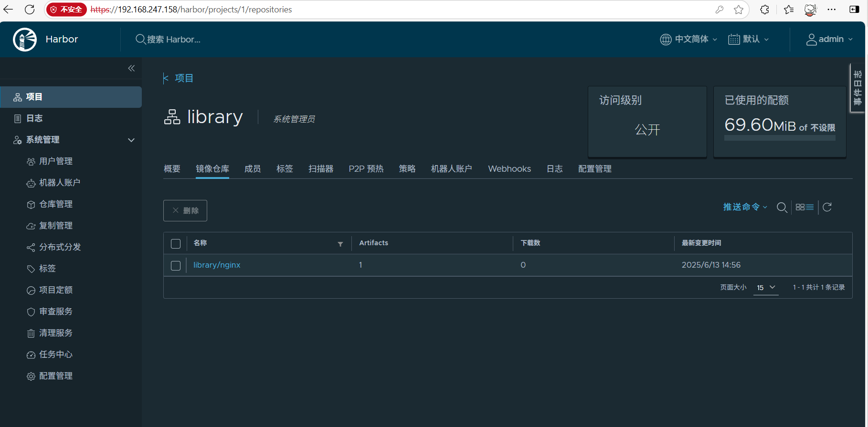Collapse the 系统管理 section

click(x=131, y=140)
